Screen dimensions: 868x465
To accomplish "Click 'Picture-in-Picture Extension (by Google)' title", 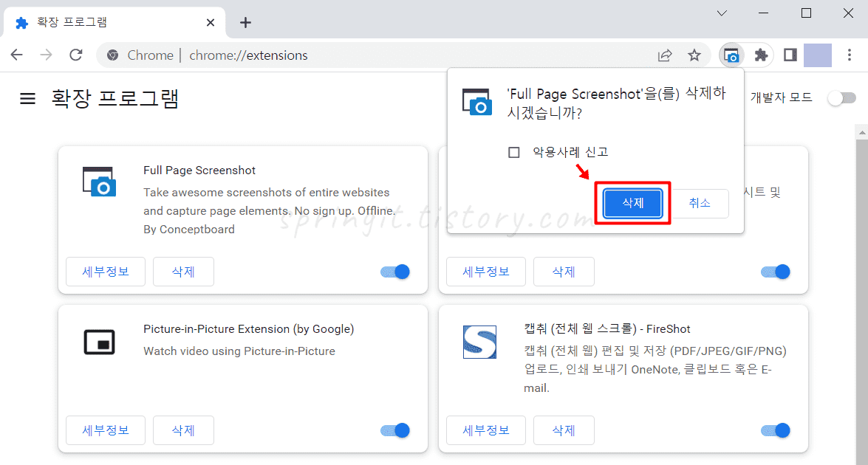I will coord(248,329).
